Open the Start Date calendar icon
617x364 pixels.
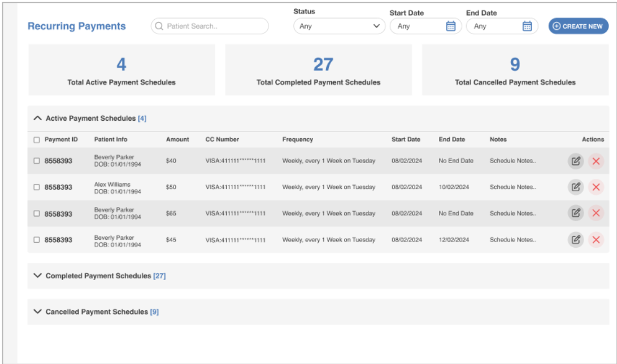pyautogui.click(x=451, y=26)
